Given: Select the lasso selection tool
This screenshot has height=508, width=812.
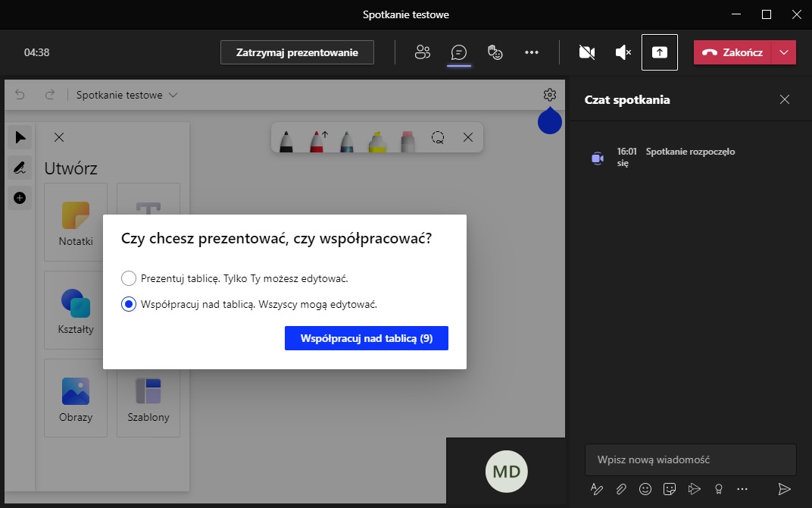Looking at the screenshot, I should click(x=438, y=138).
